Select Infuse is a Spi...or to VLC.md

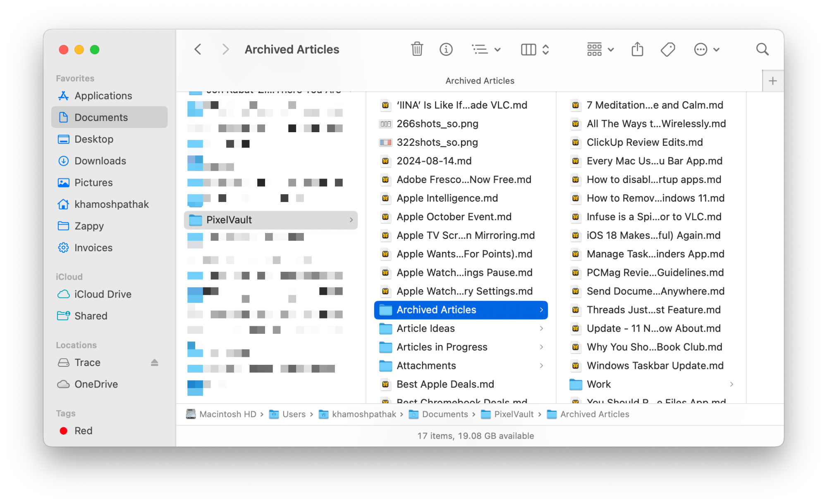click(651, 217)
